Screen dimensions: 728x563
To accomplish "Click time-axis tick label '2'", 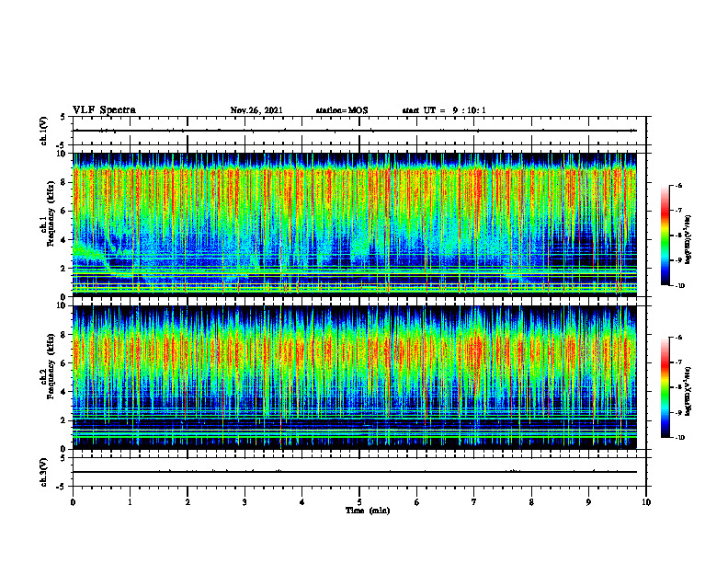I will pyautogui.click(x=188, y=502).
